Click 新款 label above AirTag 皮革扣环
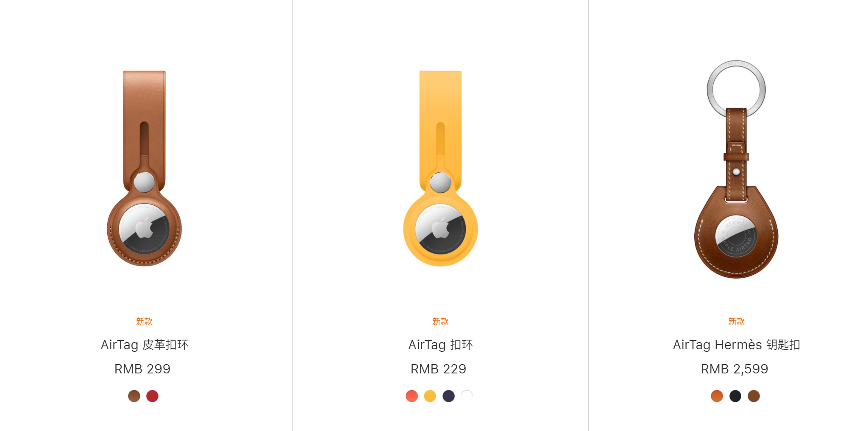Image resolution: width=868 pixels, height=431 pixels. [x=144, y=321]
